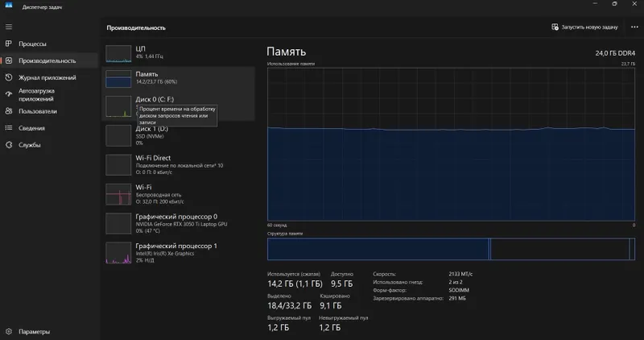Screen dimensions: 644x340
Task: Click the Производительность sidebar icon
Action: pyautogui.click(x=9, y=60)
